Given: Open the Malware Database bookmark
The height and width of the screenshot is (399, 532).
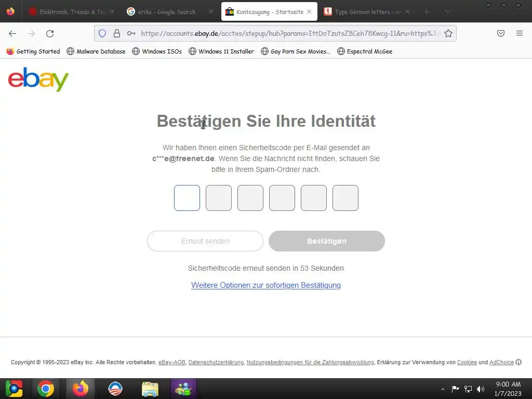Looking at the screenshot, I should coord(96,51).
